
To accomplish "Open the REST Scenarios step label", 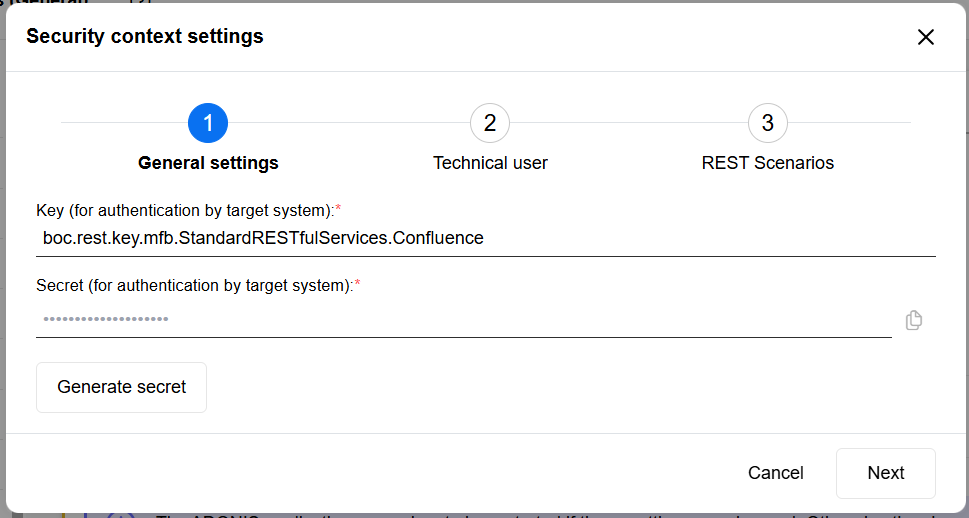I will (768, 163).
